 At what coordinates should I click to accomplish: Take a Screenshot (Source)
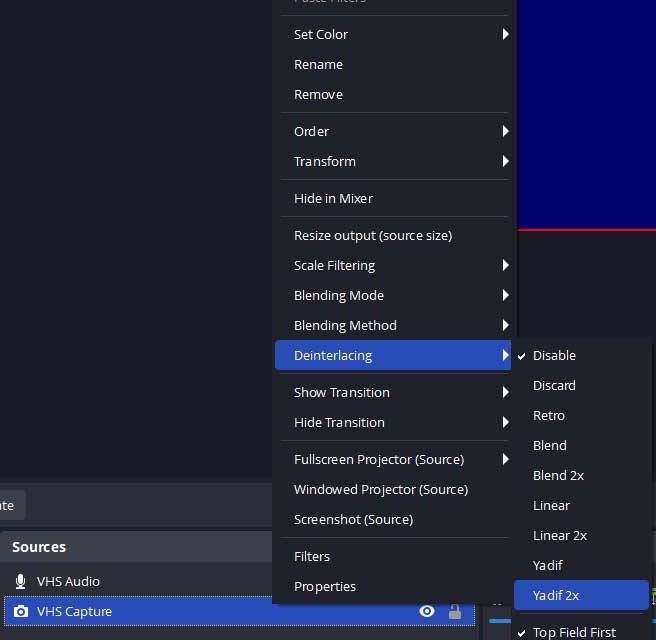pos(353,519)
